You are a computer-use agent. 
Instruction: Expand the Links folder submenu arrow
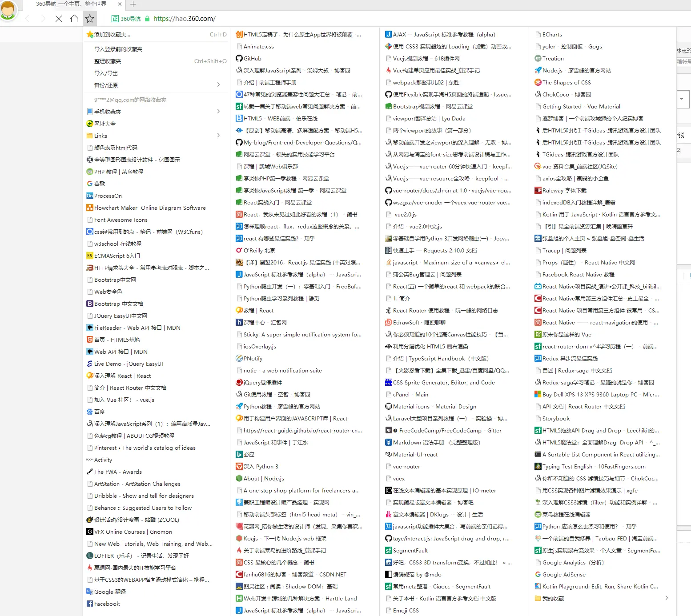pyautogui.click(x=218, y=135)
